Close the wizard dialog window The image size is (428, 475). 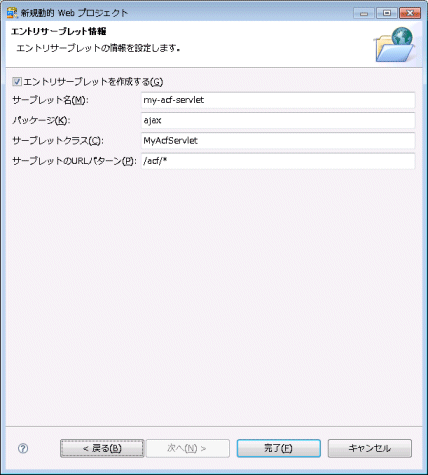tap(410, 13)
